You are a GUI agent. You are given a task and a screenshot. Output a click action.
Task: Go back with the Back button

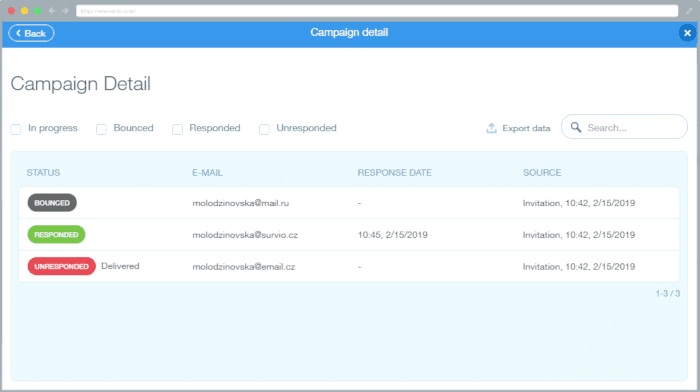(x=31, y=33)
